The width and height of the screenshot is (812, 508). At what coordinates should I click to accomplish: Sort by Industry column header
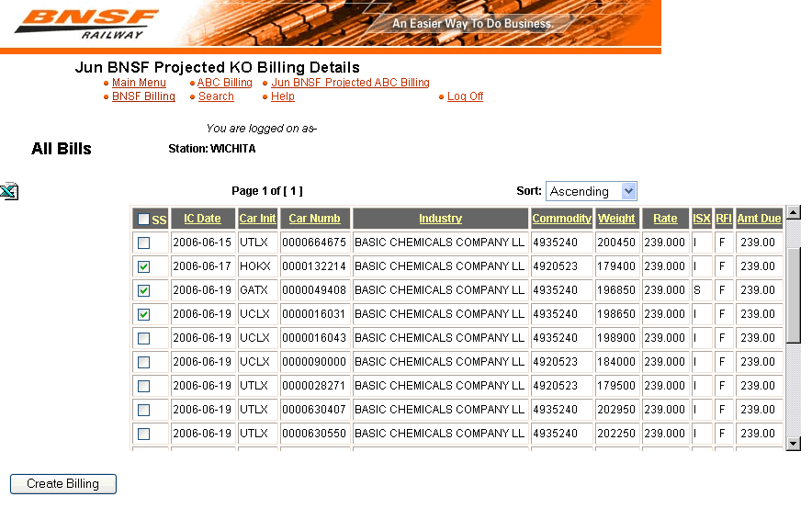[440, 219]
